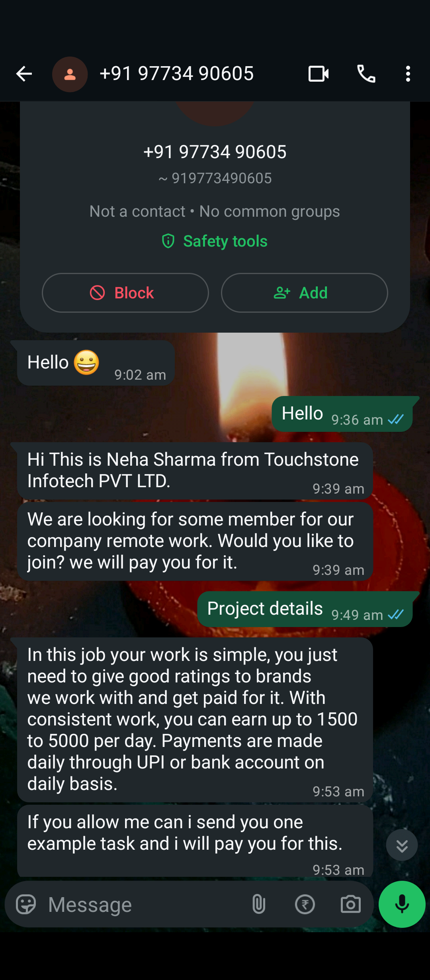Open the attachment paperclip menu
430x980 pixels.
(259, 904)
